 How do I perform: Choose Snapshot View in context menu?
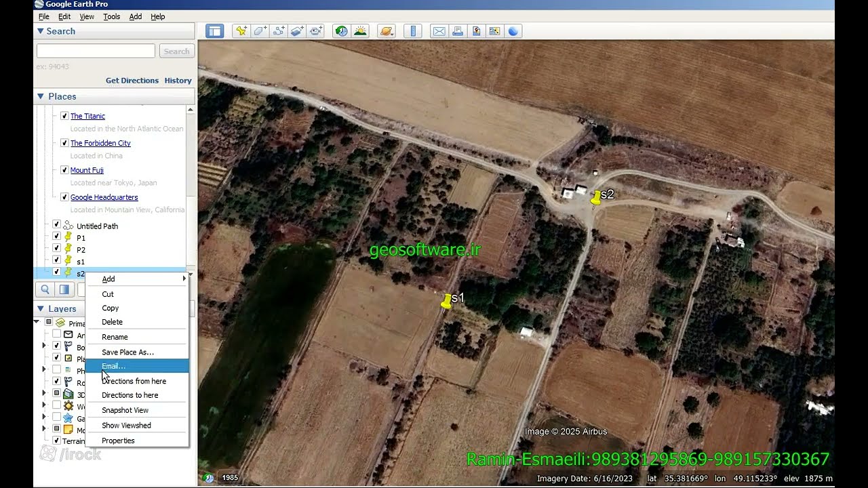pos(137,410)
